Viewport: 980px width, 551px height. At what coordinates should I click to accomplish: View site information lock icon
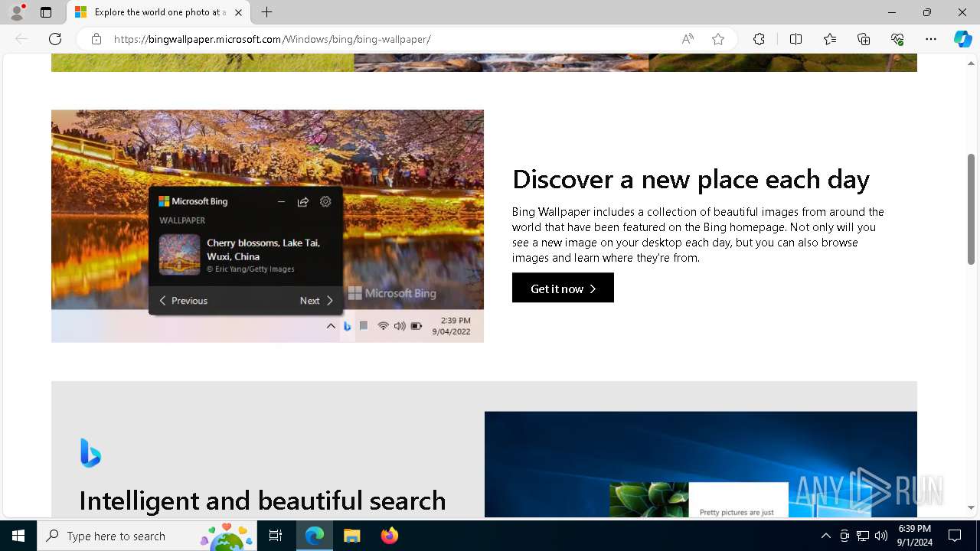[96, 39]
